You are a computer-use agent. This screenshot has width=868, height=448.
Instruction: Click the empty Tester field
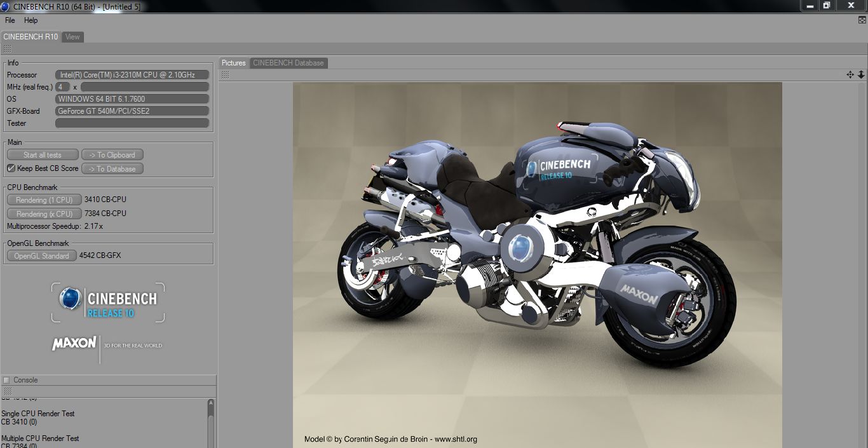(132, 123)
